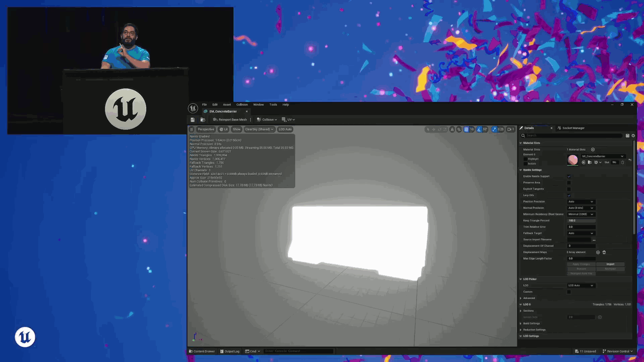Save the SM_ConcreteBarrier asset with the floppy-disk icon
644x362 pixels.
(192, 119)
